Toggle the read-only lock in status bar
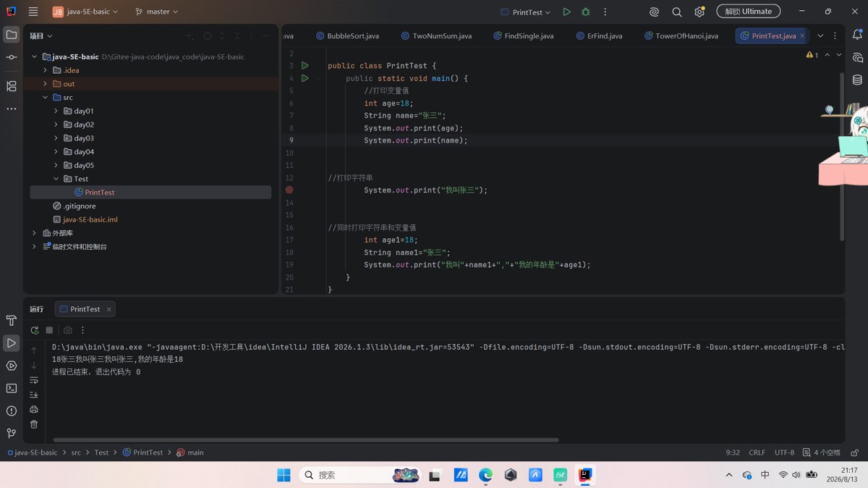 (854, 453)
